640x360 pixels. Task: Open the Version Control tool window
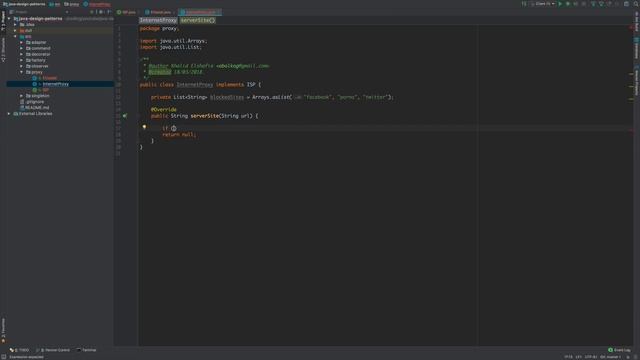53,350
